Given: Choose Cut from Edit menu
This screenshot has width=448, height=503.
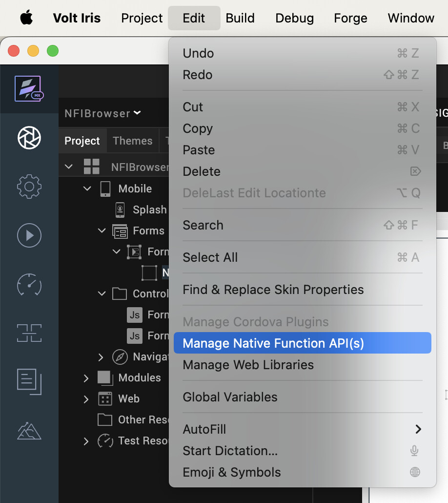Looking at the screenshot, I should pos(302,107).
